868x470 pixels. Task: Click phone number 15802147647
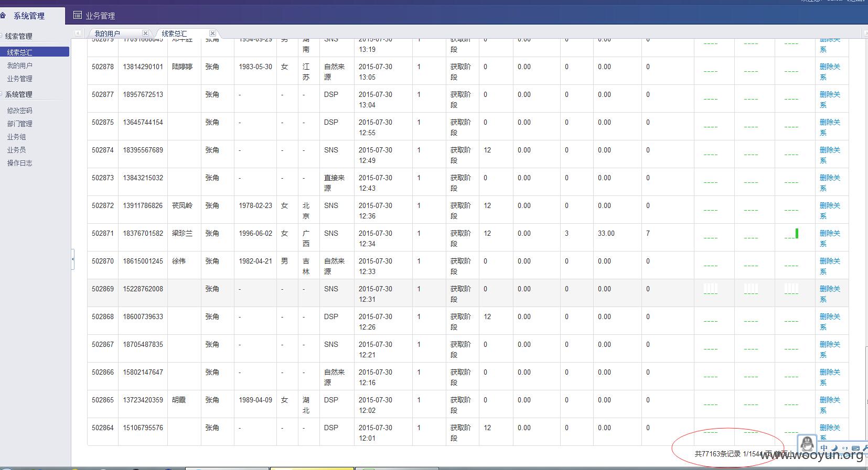tap(143, 372)
